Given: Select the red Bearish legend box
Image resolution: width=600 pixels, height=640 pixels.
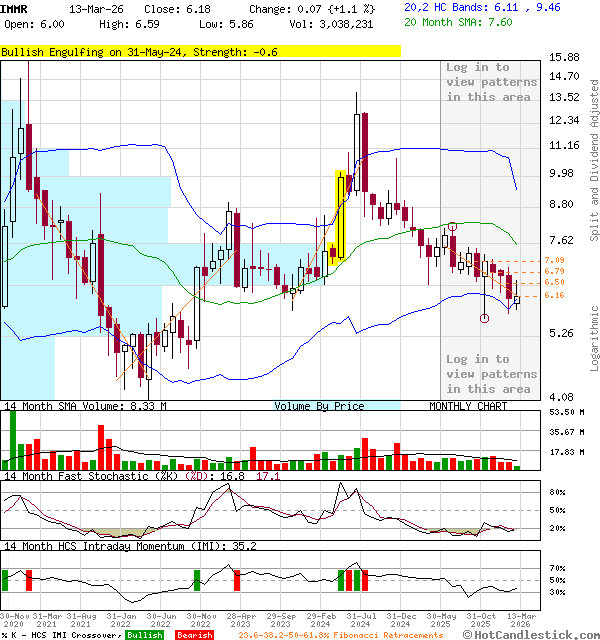Looking at the screenshot, I should (x=194, y=634).
